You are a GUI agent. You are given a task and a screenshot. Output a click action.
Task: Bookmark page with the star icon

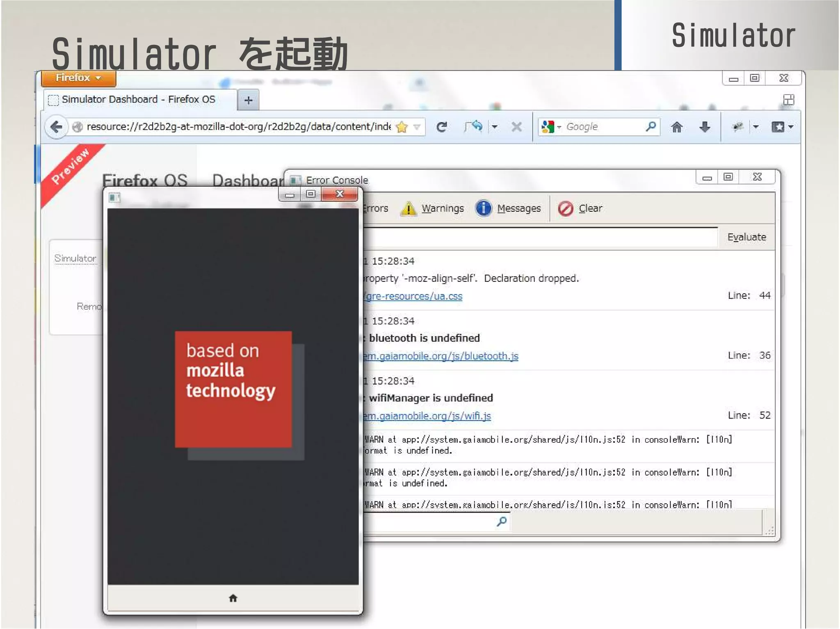click(402, 127)
